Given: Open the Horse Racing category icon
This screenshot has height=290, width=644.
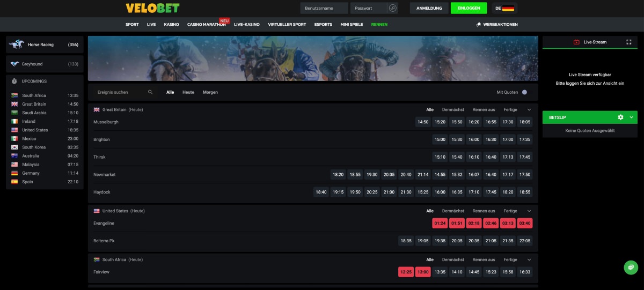Looking at the screenshot, I should click(x=16, y=44).
